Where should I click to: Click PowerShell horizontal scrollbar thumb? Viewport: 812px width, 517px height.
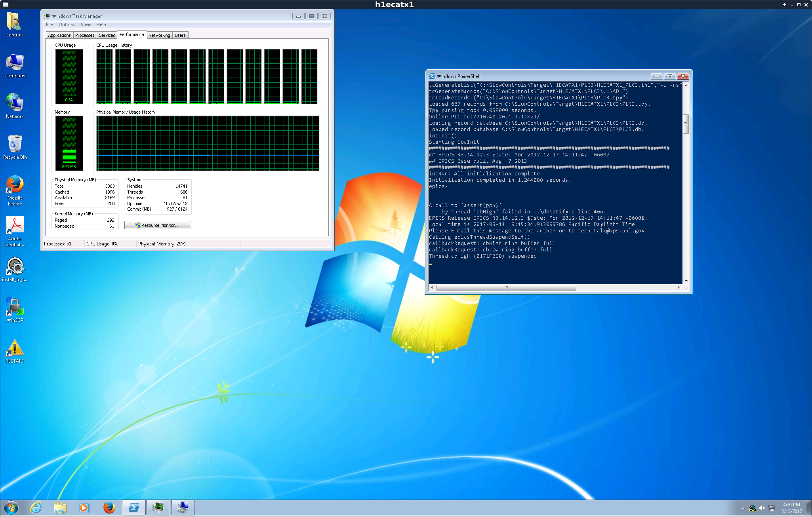(x=506, y=288)
